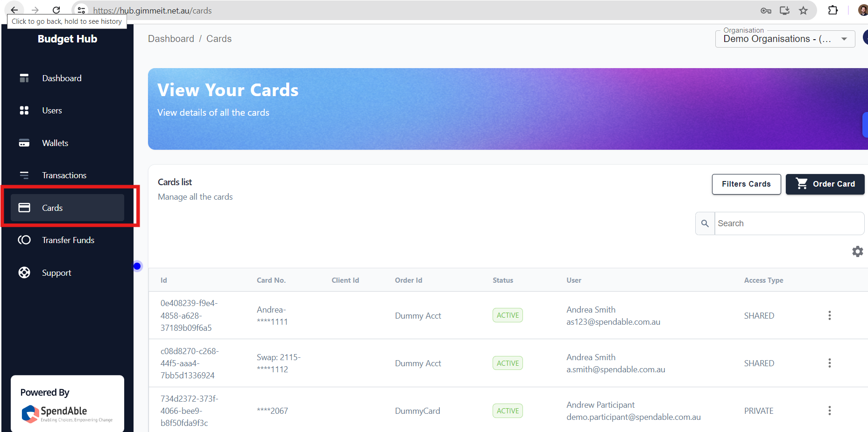868x432 pixels.
Task: Click the SpendAble logo
Action: coord(67,413)
